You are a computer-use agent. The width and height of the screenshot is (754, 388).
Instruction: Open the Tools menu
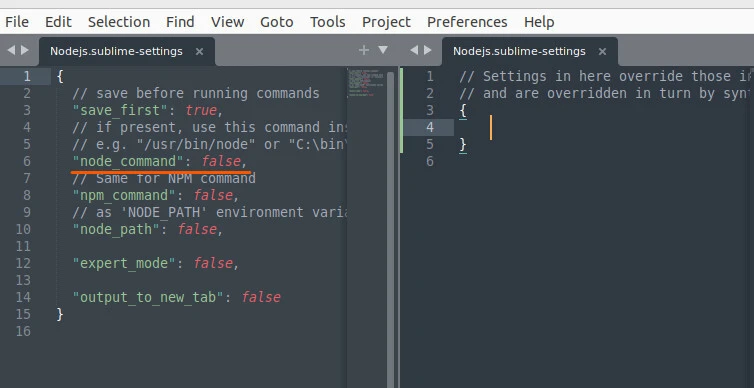327,22
